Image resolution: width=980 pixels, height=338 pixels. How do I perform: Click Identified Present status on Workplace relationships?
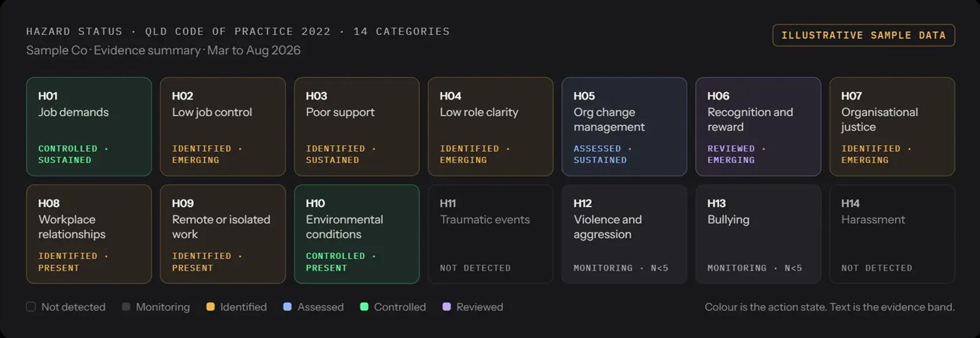click(73, 262)
